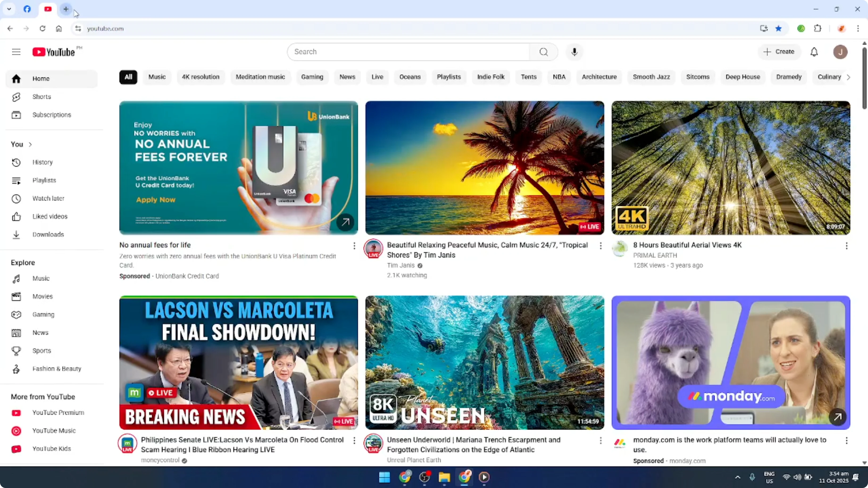
Task: Open the hamburger guide menu
Action: coord(16,52)
